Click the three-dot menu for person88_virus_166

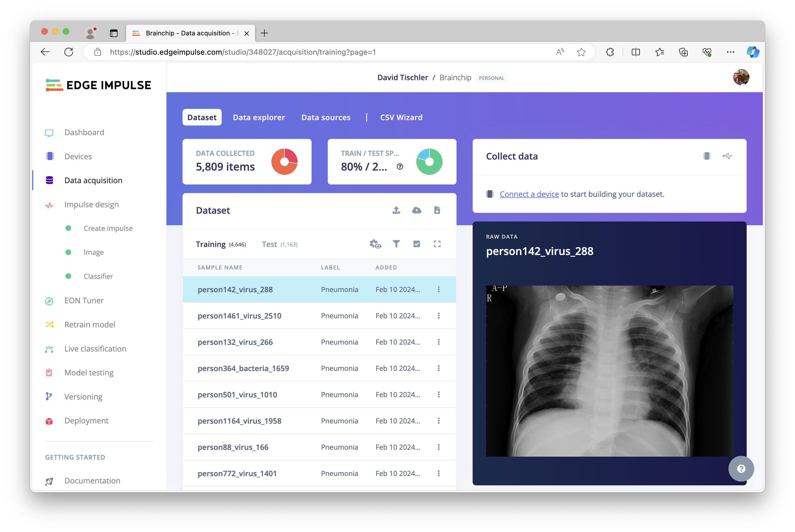(439, 447)
